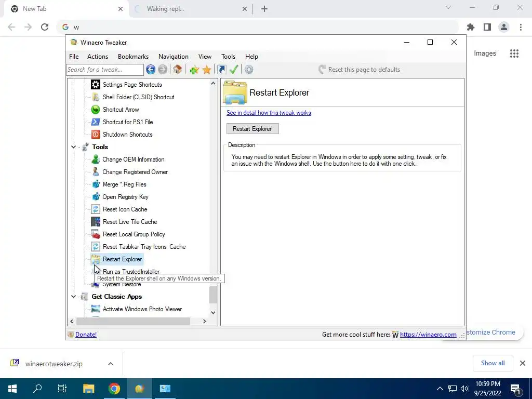This screenshot has width=532, height=399.
Task: Open 'See in detail how this tweak works' link
Action: pyautogui.click(x=269, y=113)
